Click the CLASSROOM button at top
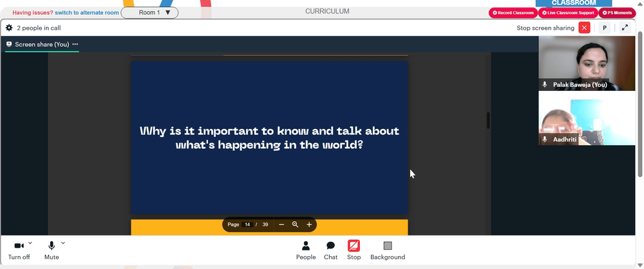644x269 pixels. [573, 3]
